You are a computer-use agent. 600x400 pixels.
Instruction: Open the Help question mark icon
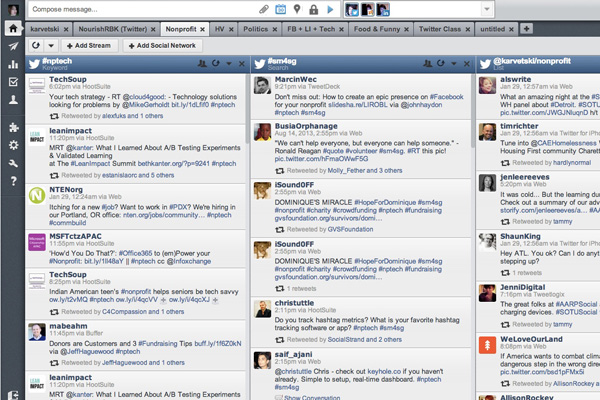[13, 181]
